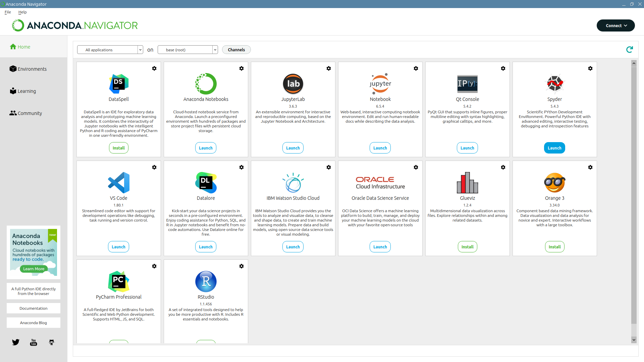Open the Help menu

pyautogui.click(x=22, y=12)
